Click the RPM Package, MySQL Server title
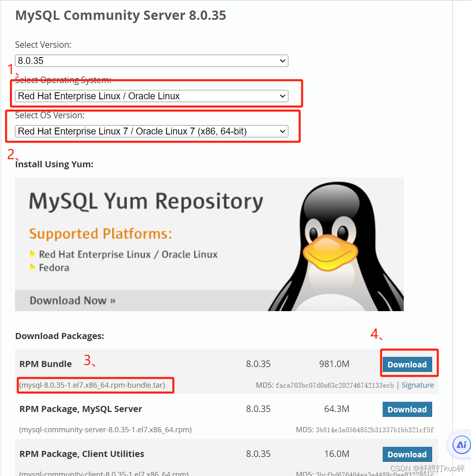The image size is (471, 476). [81, 409]
